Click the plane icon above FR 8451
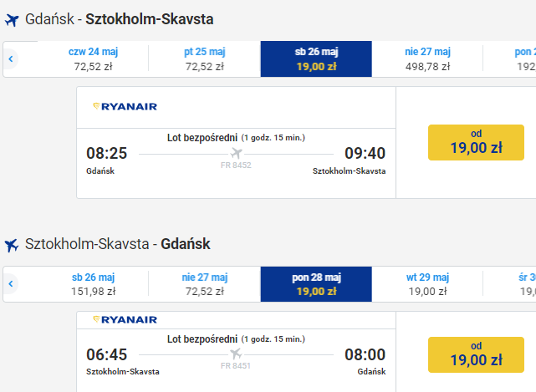536x392 pixels. (236, 354)
